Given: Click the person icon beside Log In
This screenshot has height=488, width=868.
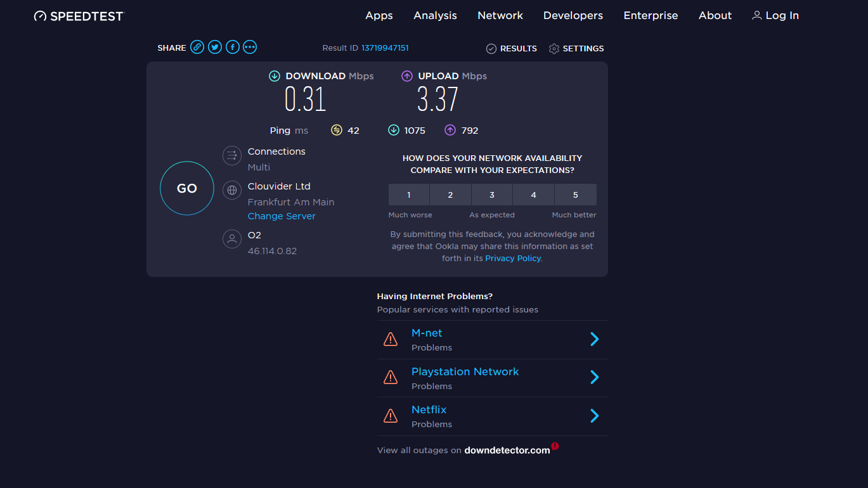Looking at the screenshot, I should (756, 15).
